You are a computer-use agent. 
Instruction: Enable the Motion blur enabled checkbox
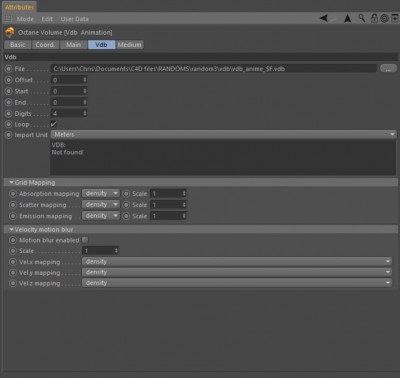click(x=85, y=240)
